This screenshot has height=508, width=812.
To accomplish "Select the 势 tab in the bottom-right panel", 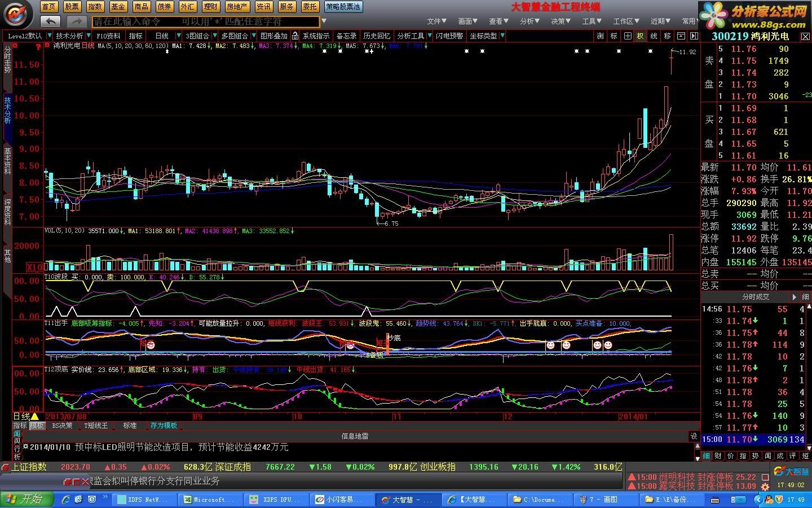I will tap(755, 456).
